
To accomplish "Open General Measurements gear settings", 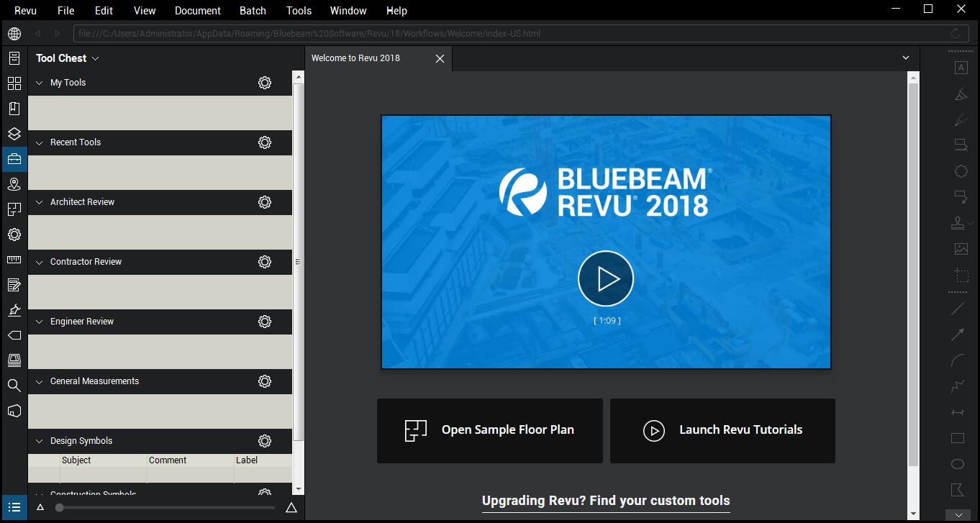I will (265, 381).
